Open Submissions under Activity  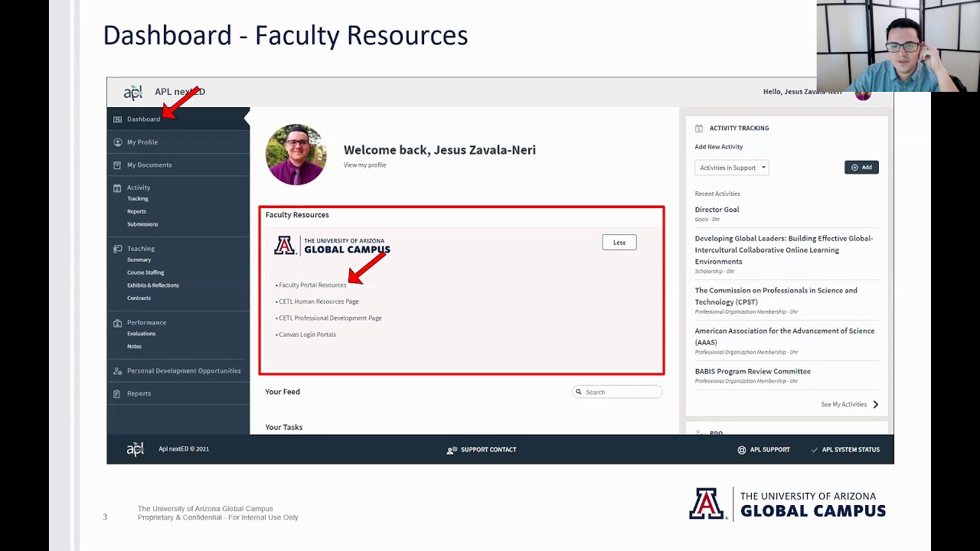coord(142,224)
